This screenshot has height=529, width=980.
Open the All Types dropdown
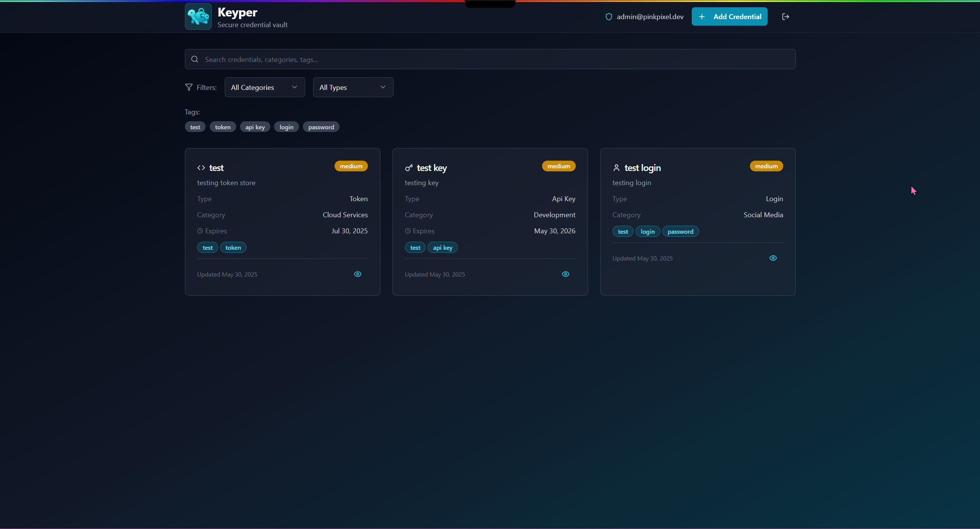[353, 87]
